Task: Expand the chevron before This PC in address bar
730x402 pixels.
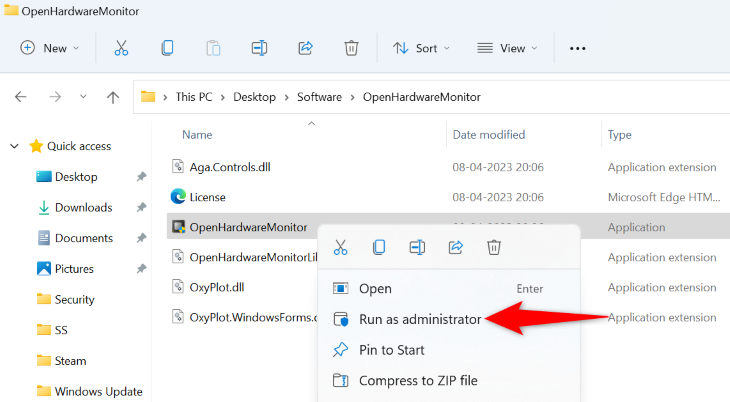Action: (x=165, y=97)
